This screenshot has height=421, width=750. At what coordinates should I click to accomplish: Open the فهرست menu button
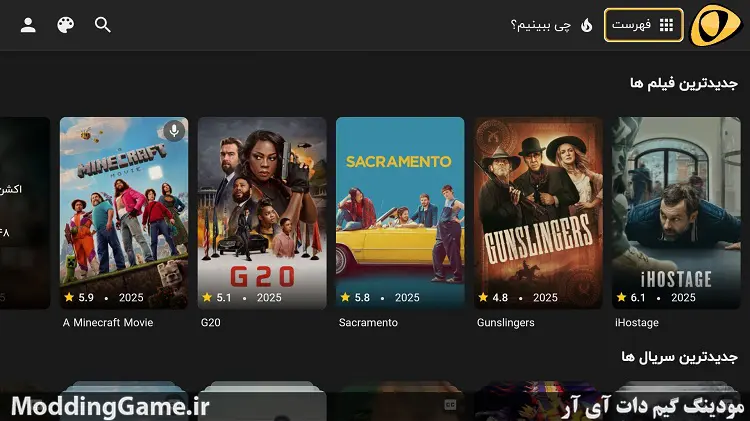(643, 25)
